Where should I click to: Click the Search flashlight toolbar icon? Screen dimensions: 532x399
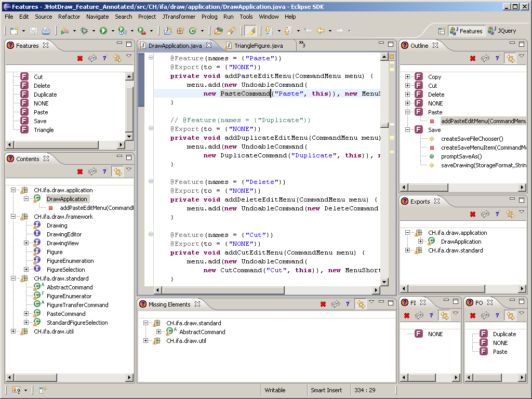click(x=231, y=31)
